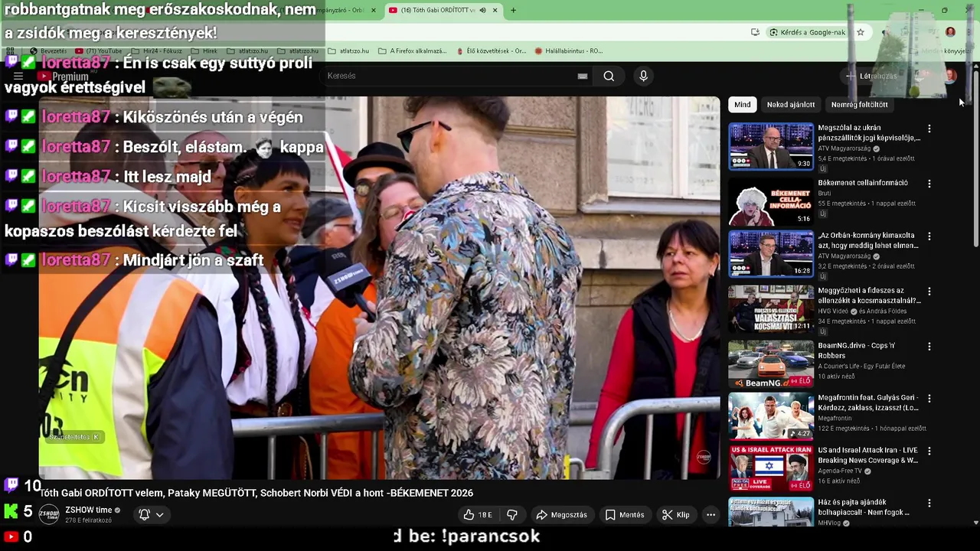
Task: Open Megafrontin feat. Gulyás Geri video thumbnail
Action: tap(771, 416)
